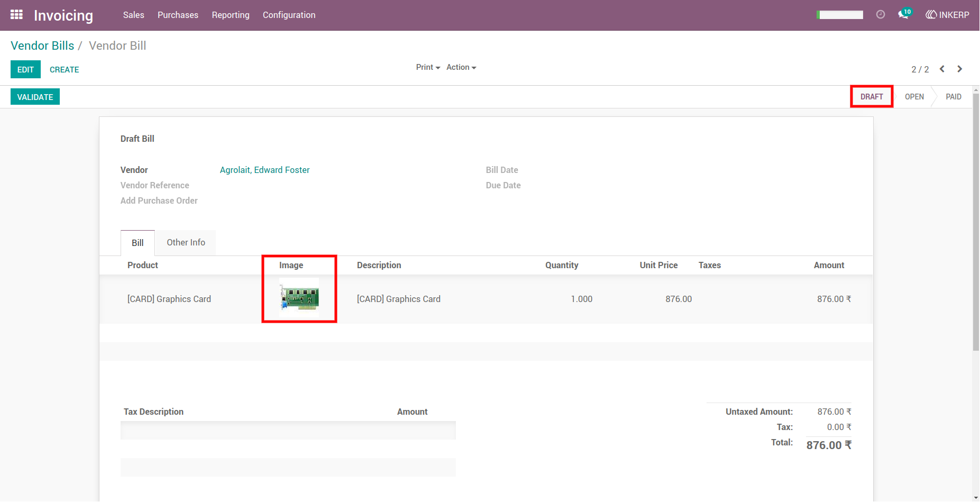Image resolution: width=980 pixels, height=502 pixels.
Task: Open the Configuration menu
Action: (x=289, y=15)
